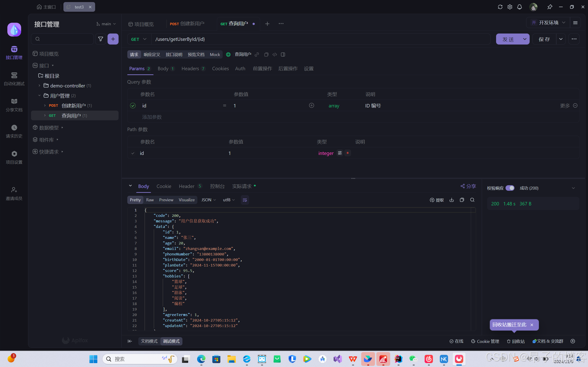Switch to 调试模式 at the bottom

(171, 341)
